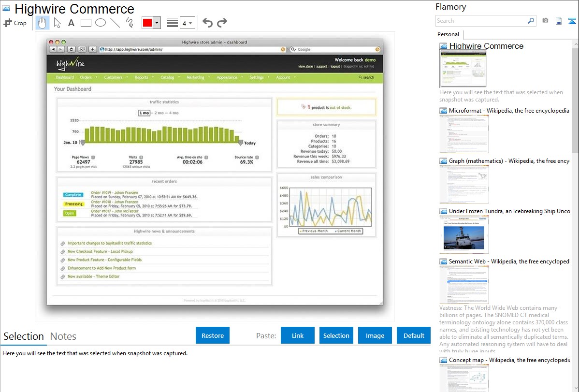The height and width of the screenshot is (392, 579).
Task: Activate the hand pan tool
Action: tap(42, 23)
